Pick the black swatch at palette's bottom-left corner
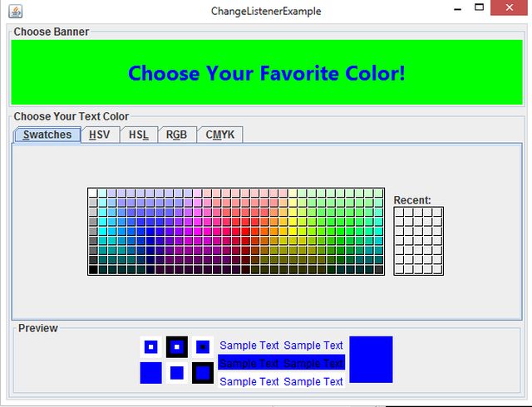532x407 pixels. 93,269
